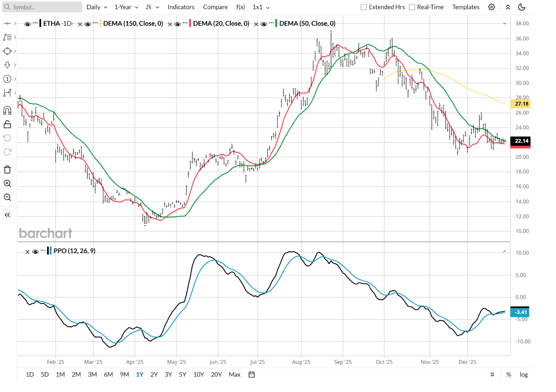The image size is (556, 392).
Task: Click the green DEMA 50 color swatch
Action: 276,23
